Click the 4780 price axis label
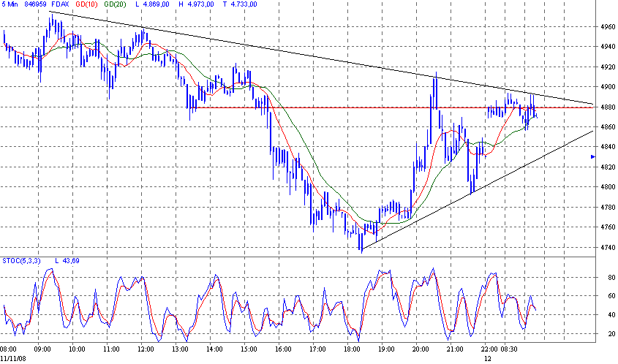This screenshot has height=364, width=618. 607,207
